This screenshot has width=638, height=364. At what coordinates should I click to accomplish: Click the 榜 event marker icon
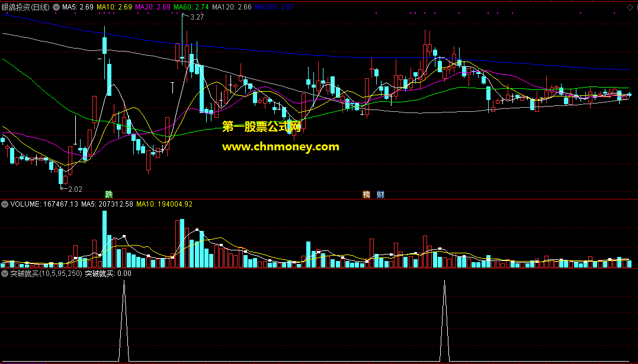pyautogui.click(x=367, y=194)
